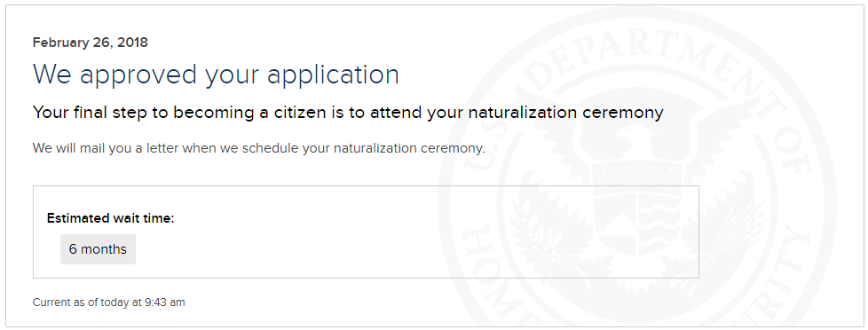
Task: Click the estimated wait time box
Action: coord(366,232)
